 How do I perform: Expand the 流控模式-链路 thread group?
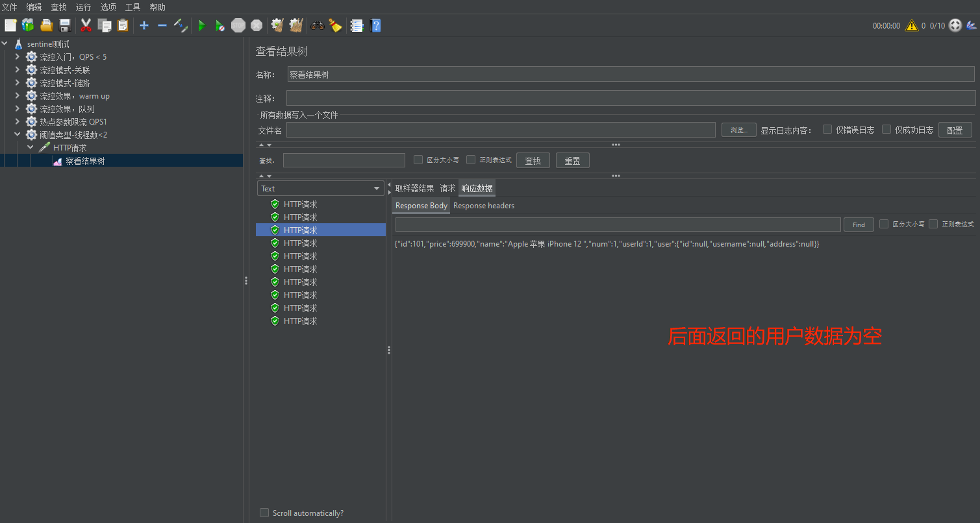[18, 82]
